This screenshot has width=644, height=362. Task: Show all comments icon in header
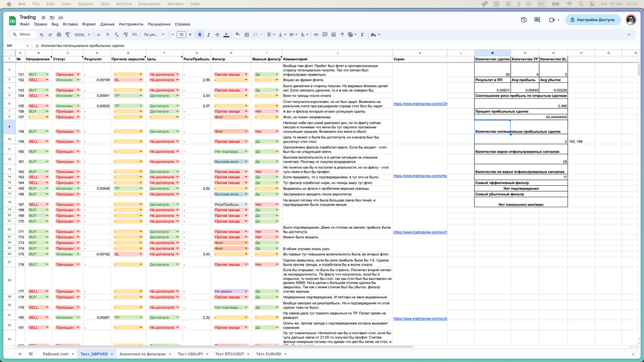[x=537, y=20]
